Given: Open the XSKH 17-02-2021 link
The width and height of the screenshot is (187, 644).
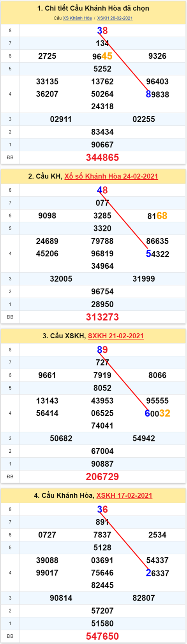Looking at the screenshot, I should pos(124,495).
